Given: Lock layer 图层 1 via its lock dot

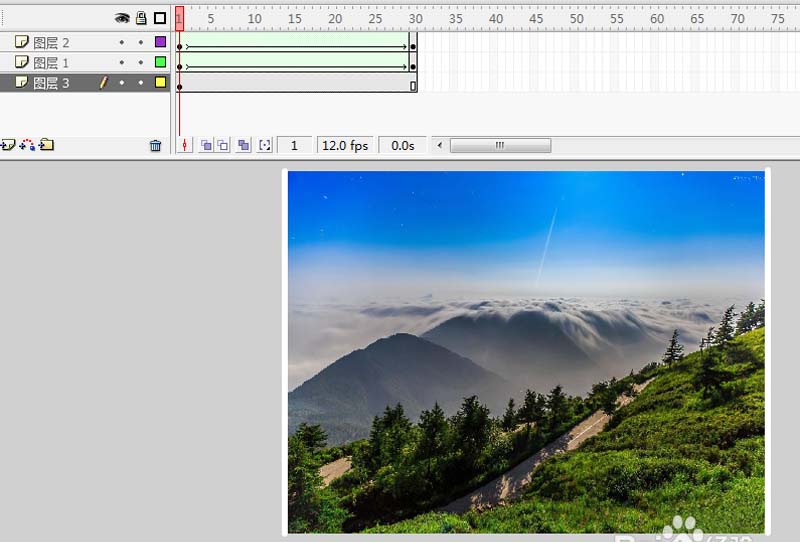Looking at the screenshot, I should pos(141,62).
